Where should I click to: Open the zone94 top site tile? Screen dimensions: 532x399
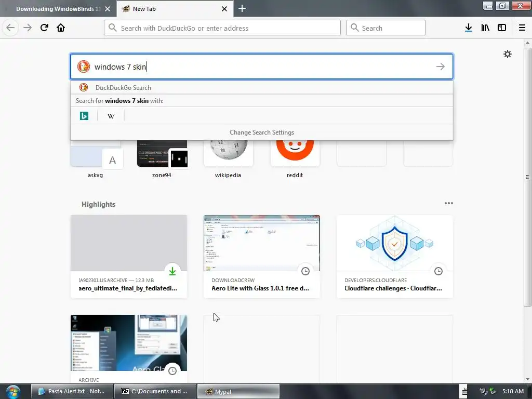point(162,159)
